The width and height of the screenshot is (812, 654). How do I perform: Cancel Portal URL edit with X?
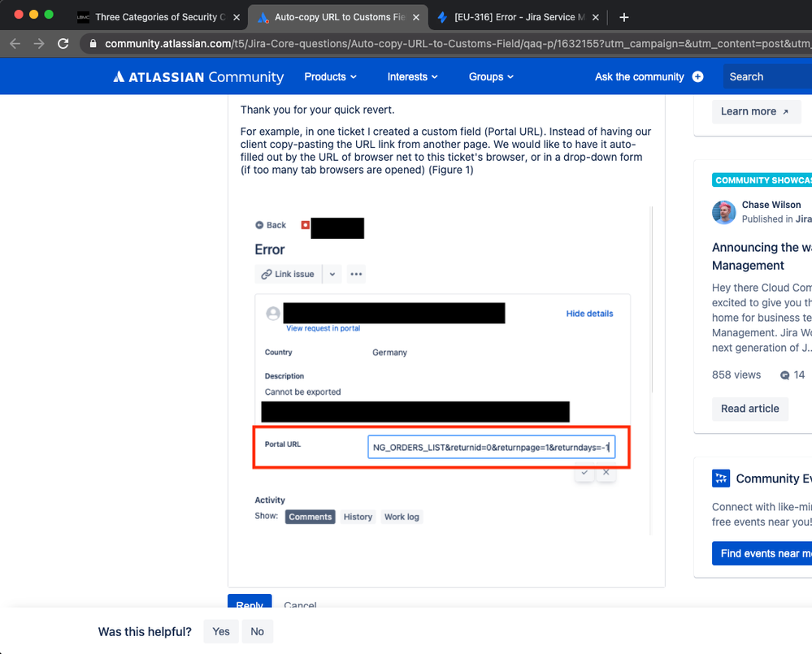pos(606,472)
